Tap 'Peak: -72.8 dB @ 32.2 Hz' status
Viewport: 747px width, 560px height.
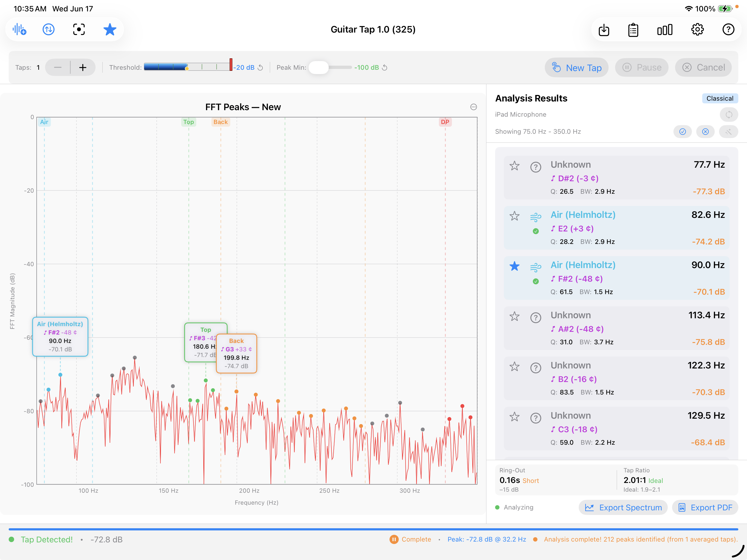pyautogui.click(x=487, y=539)
